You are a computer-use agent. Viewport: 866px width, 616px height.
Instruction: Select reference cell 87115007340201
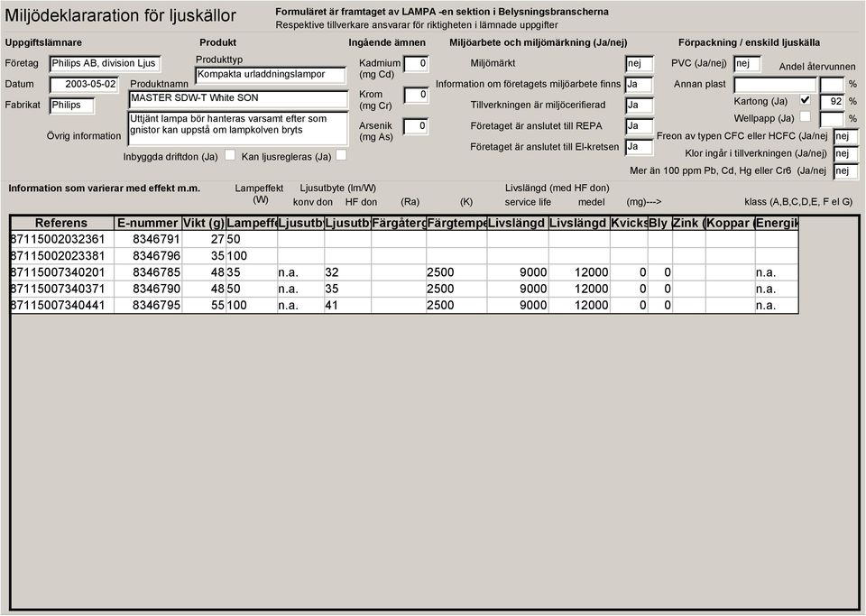point(62,272)
